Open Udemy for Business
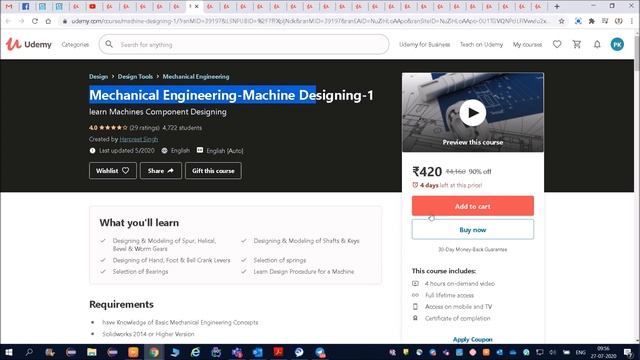The height and width of the screenshot is (360, 640). pos(424,44)
